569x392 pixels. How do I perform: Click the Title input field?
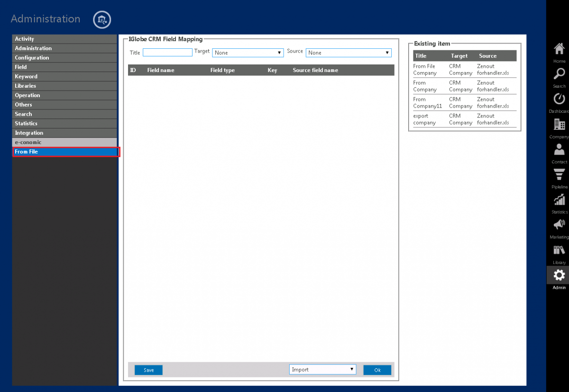pyautogui.click(x=167, y=53)
